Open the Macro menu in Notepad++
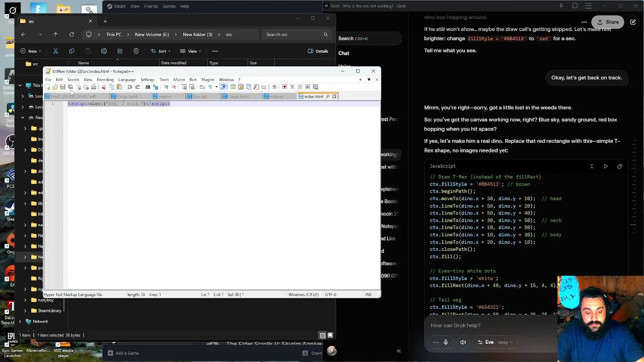The height and width of the screenshot is (362, 644). (179, 79)
